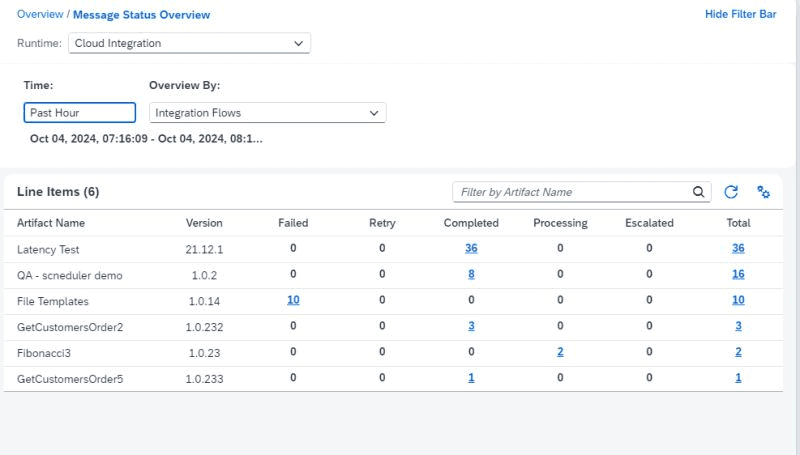Select the File Templates artifact name
Viewport: 800px width, 455px height.
pos(53,301)
